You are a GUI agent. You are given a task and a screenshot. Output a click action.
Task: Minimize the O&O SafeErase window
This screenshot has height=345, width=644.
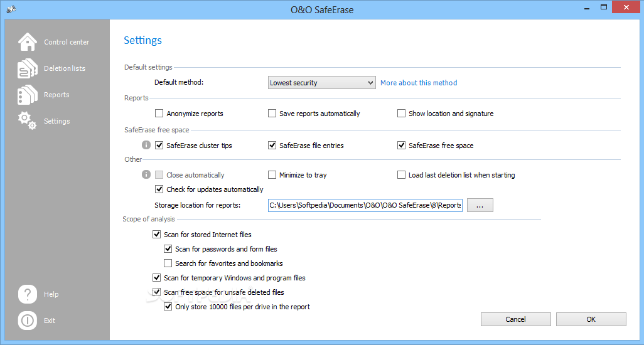click(587, 8)
